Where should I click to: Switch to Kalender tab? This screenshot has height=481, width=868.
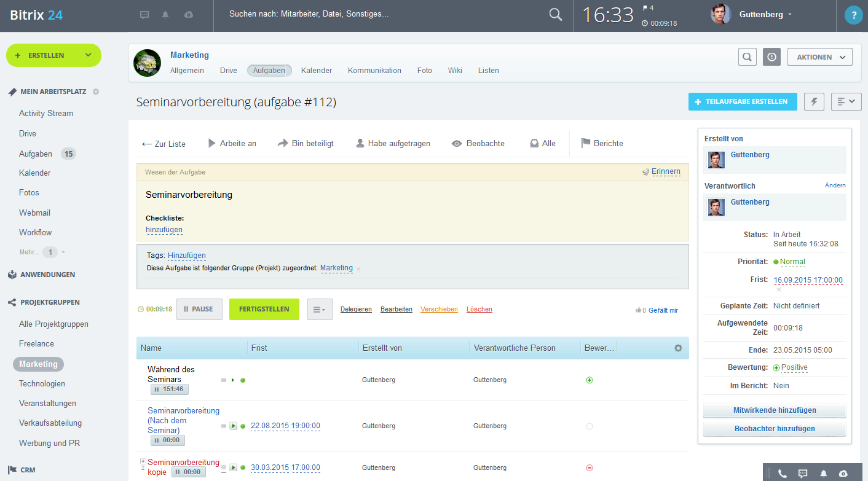(316, 71)
